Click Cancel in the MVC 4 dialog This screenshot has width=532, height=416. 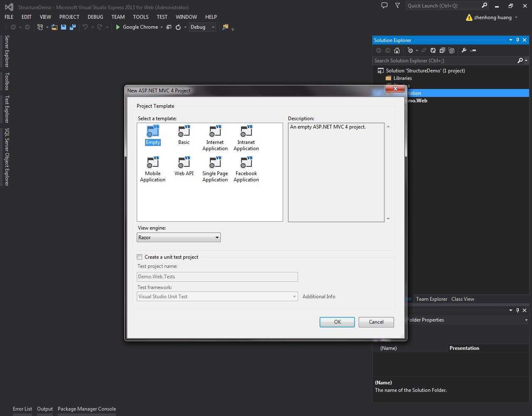pos(376,322)
